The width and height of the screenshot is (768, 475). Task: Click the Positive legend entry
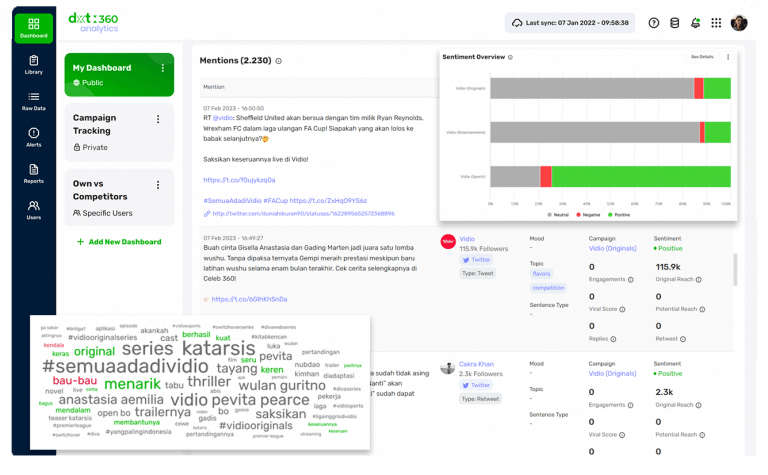coord(619,215)
